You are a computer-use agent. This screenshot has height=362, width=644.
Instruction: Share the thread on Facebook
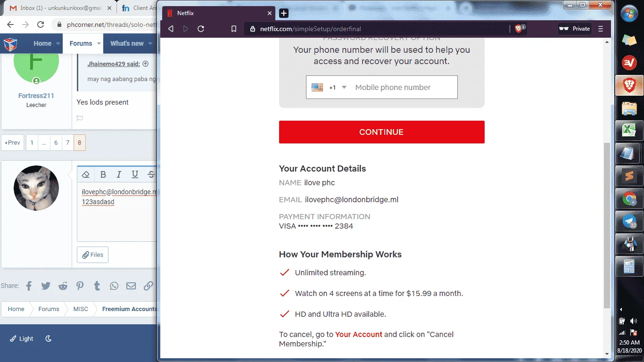tap(29, 286)
